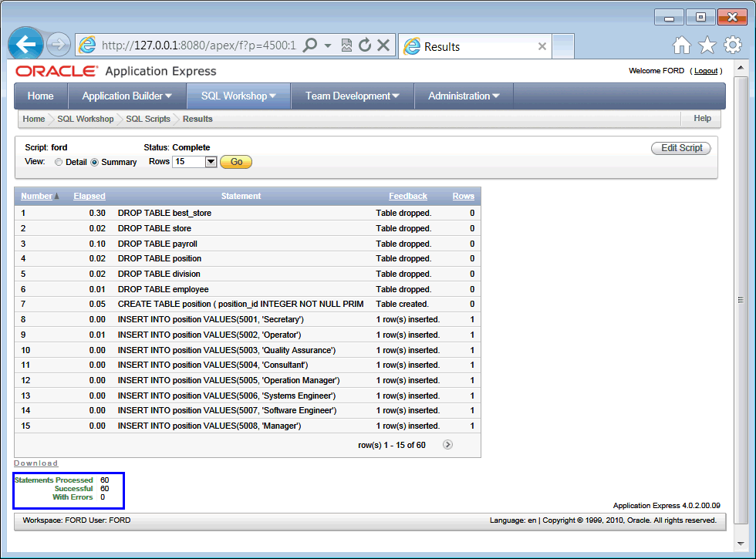The width and height of the screenshot is (756, 559).
Task: Click 'Workspace: FORD User: FORD' footer text
Action: coord(76,520)
